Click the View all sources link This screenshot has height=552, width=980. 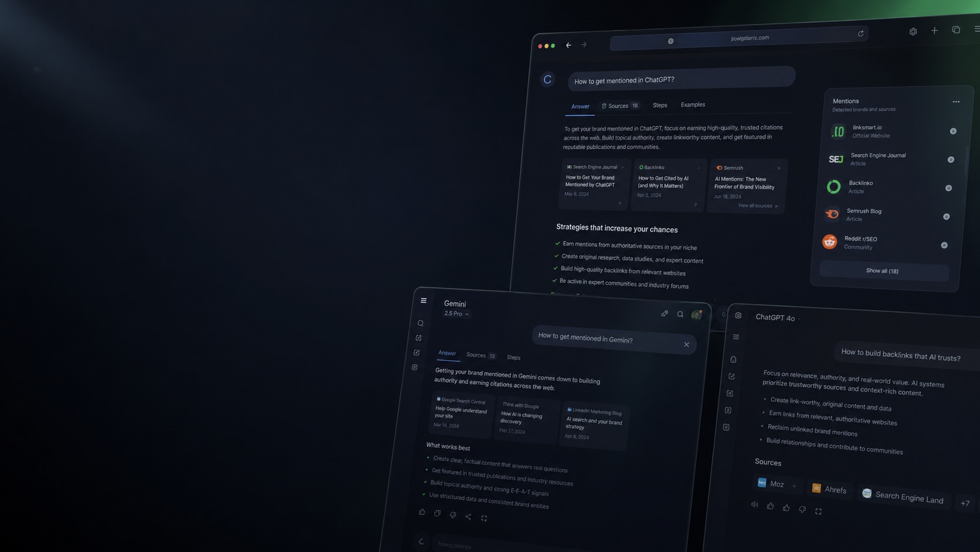click(758, 206)
